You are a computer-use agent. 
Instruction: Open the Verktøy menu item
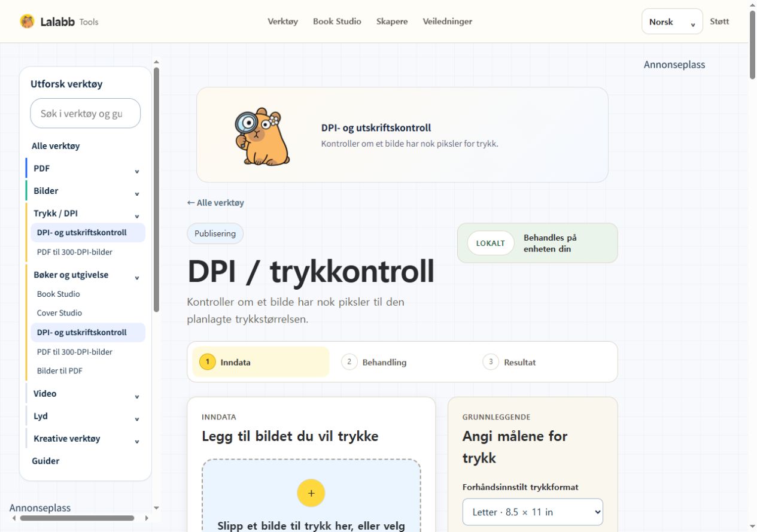tap(282, 22)
